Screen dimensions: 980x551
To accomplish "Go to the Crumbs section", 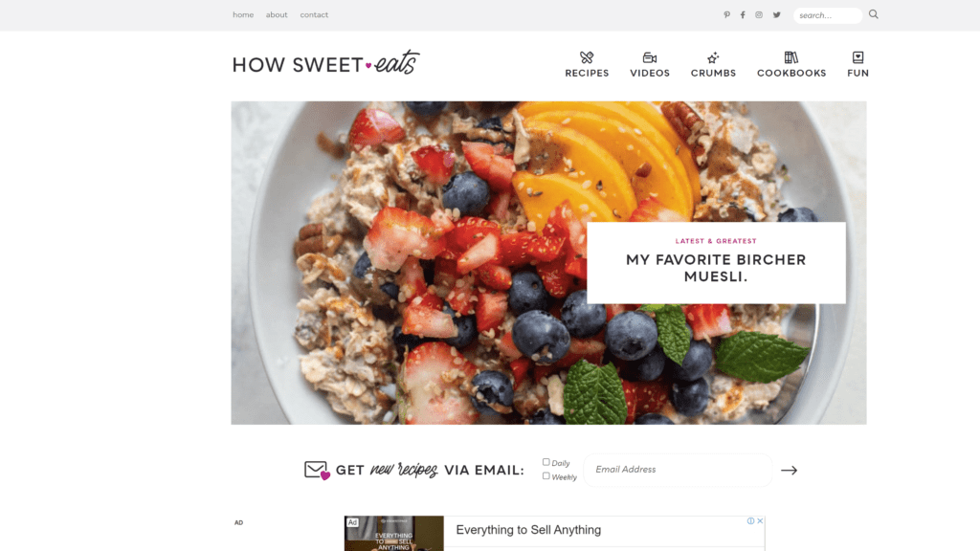I will 713,65.
